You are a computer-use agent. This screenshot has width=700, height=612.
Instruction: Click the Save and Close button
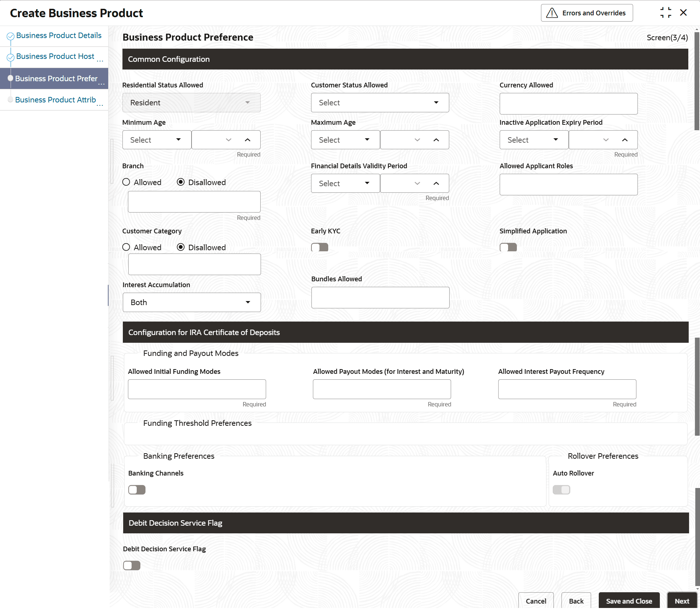coord(629,601)
